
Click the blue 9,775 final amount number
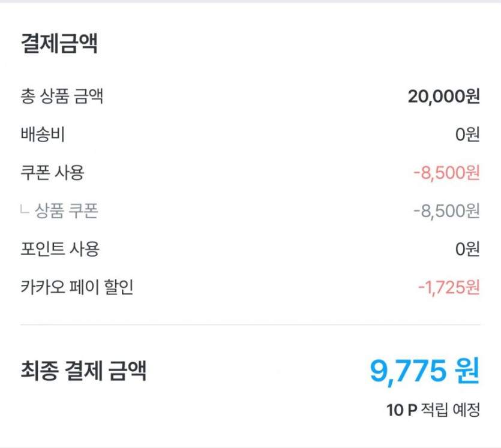coord(408,371)
